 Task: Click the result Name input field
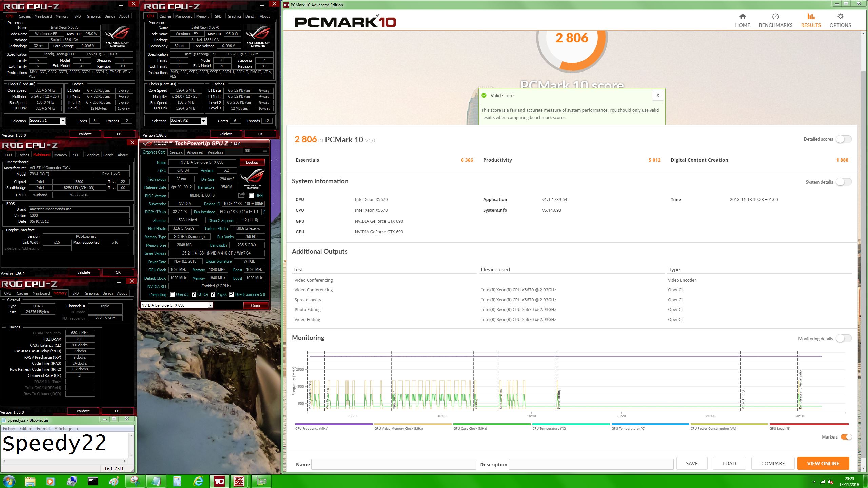[x=394, y=464]
